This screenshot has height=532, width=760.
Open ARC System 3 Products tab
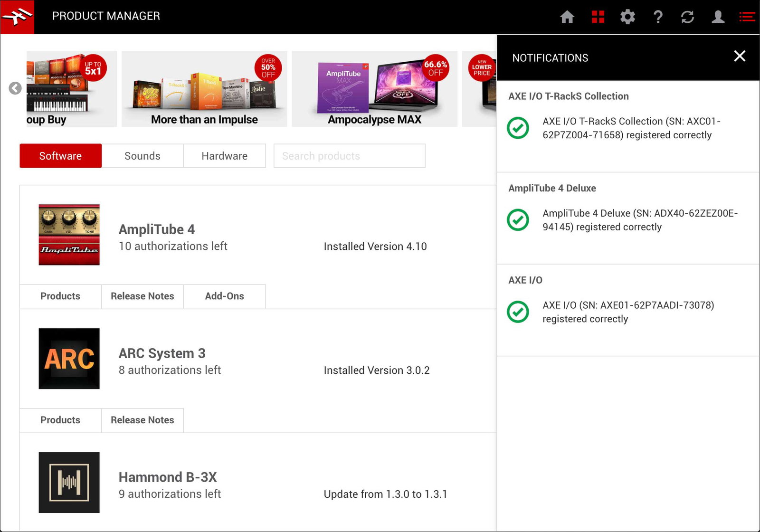click(x=60, y=420)
